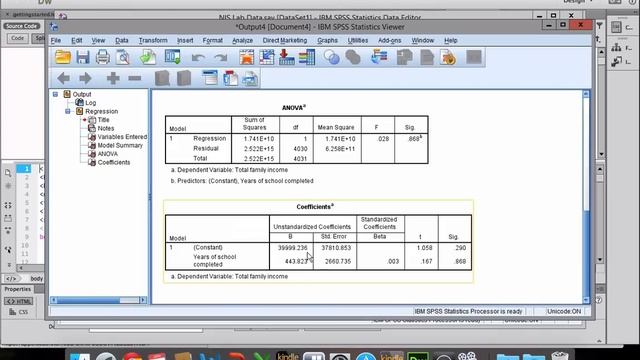Click the gray square Designate Window icon
Image resolution: width=640 pixels, height=360 pixels.
click(473, 57)
